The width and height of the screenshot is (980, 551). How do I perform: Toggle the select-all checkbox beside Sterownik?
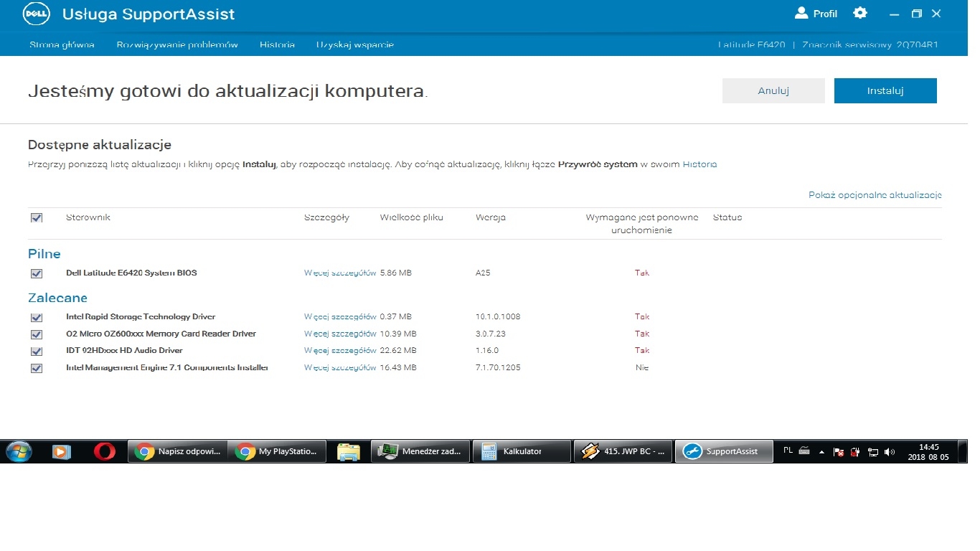click(37, 218)
